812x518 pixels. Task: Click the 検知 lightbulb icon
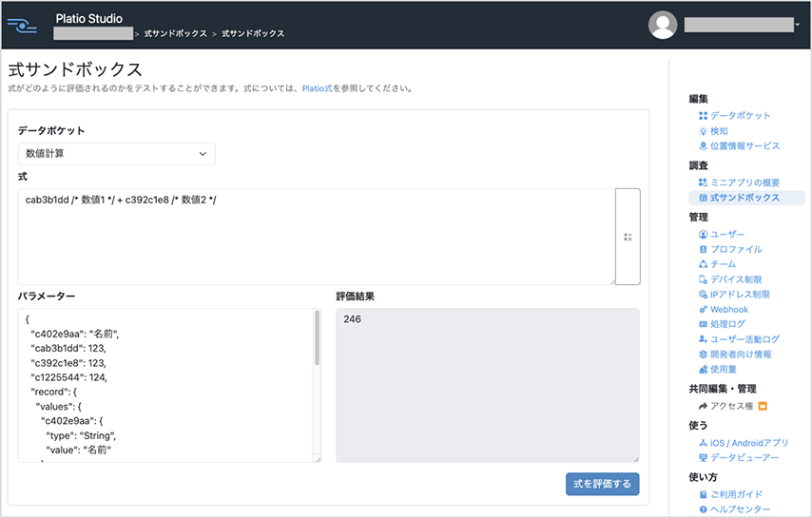tap(703, 131)
